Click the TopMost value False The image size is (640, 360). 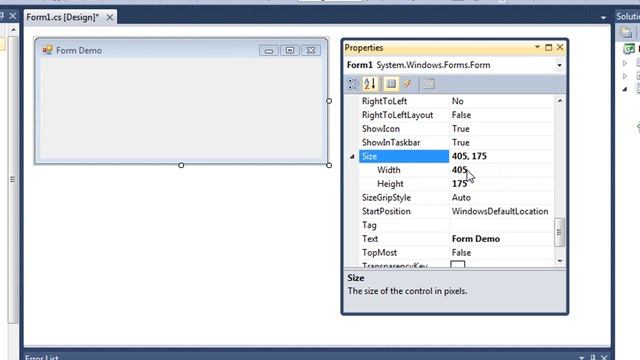click(x=461, y=253)
